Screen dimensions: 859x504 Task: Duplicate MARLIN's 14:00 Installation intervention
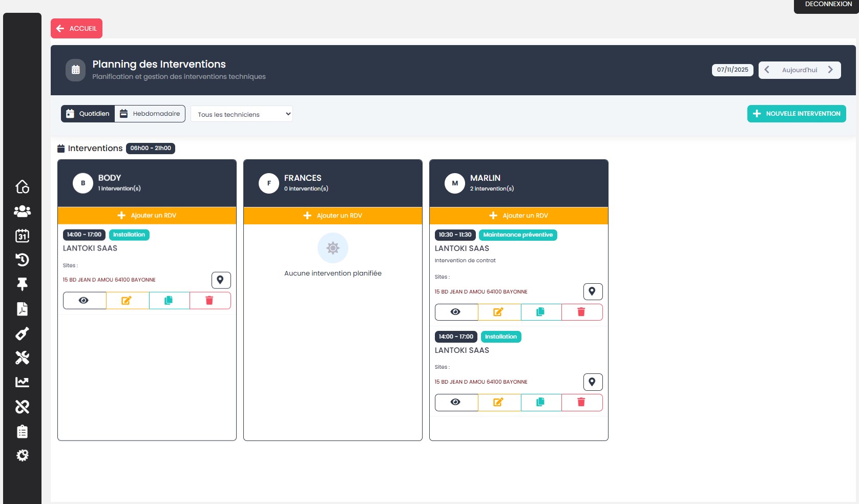[540, 403]
